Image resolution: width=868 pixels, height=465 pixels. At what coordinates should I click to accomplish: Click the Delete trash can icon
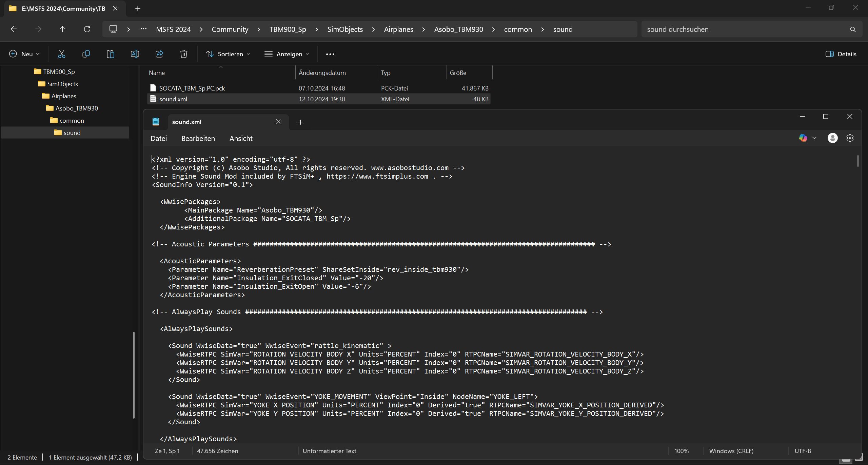[183, 54]
